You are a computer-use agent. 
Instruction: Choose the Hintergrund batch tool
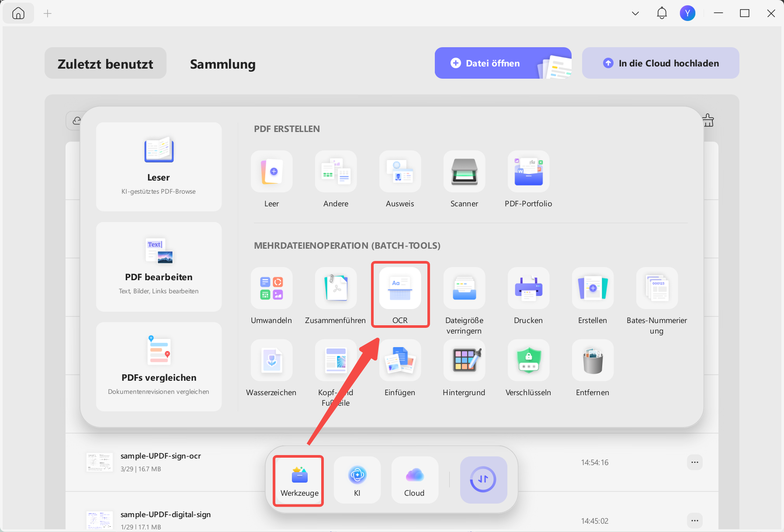pyautogui.click(x=464, y=360)
